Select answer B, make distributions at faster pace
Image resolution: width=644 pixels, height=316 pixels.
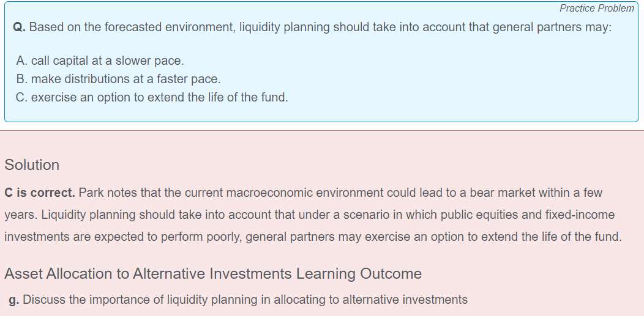point(119,79)
